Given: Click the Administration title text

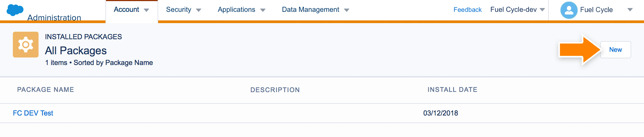Looking at the screenshot, I should click(54, 17).
